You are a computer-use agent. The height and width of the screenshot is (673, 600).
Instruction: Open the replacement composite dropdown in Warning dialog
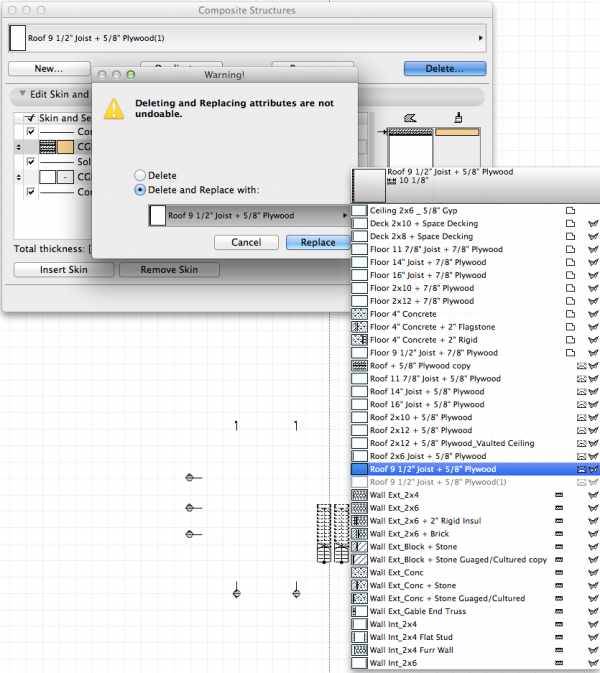[x=248, y=215]
